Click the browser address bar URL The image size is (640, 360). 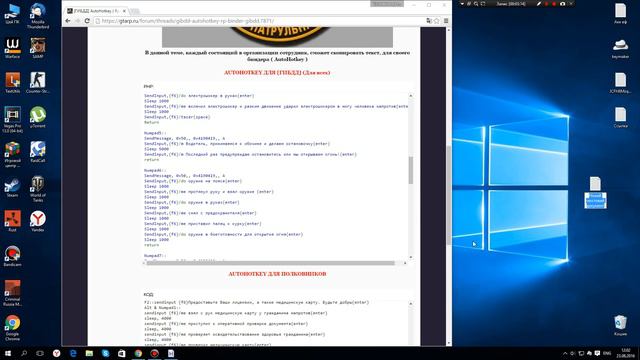click(261, 21)
